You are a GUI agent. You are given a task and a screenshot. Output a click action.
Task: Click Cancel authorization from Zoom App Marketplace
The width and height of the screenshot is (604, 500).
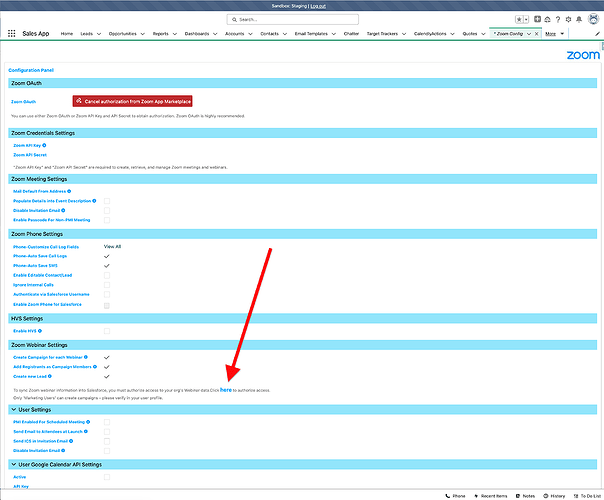(133, 101)
